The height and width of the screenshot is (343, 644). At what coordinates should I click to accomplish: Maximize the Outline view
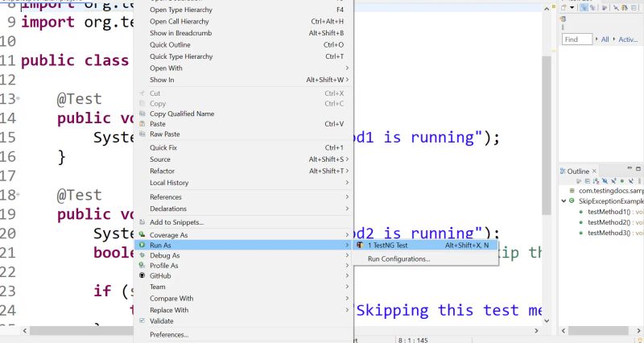pyautogui.click(x=638, y=168)
